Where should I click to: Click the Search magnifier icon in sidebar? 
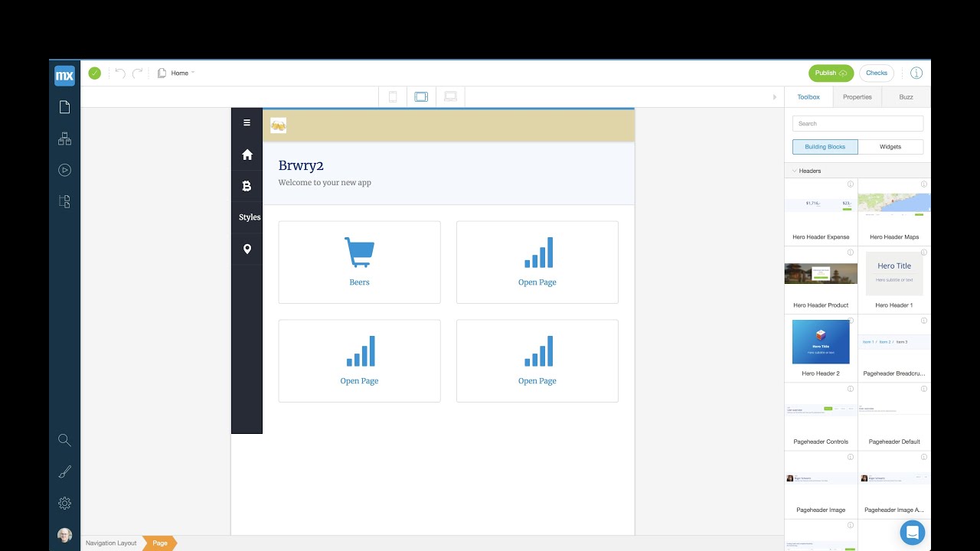coord(64,440)
